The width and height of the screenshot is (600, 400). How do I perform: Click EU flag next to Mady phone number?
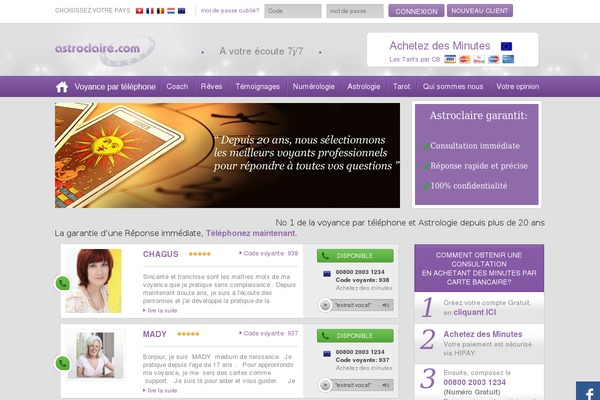tap(327, 354)
